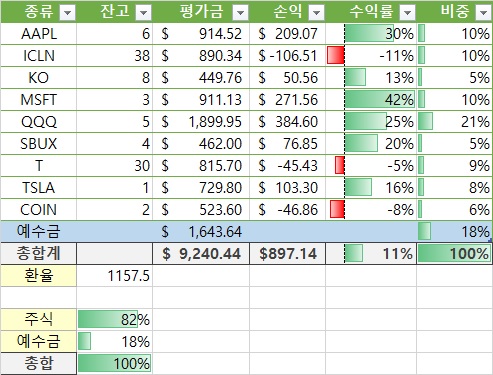Click TSLA 16% return cell

[x=371, y=188]
